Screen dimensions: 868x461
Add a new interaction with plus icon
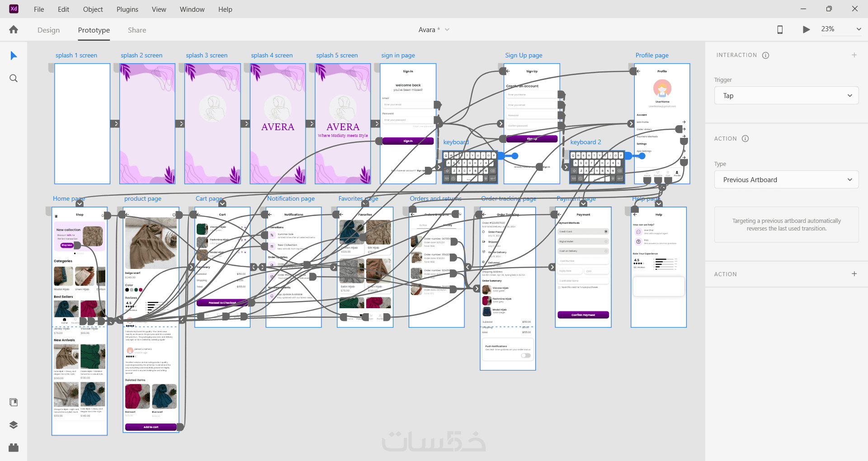coord(854,55)
